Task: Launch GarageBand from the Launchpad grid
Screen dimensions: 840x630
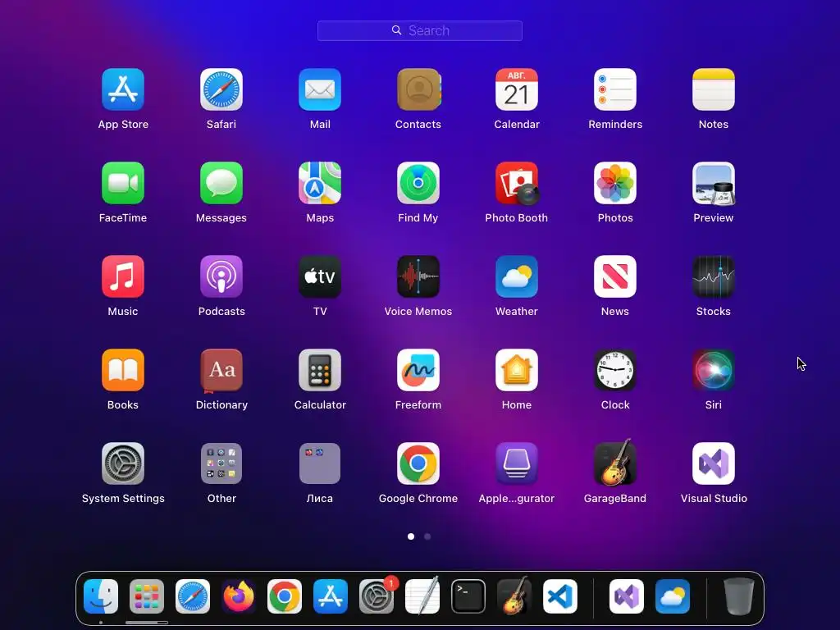Action: tap(615, 463)
